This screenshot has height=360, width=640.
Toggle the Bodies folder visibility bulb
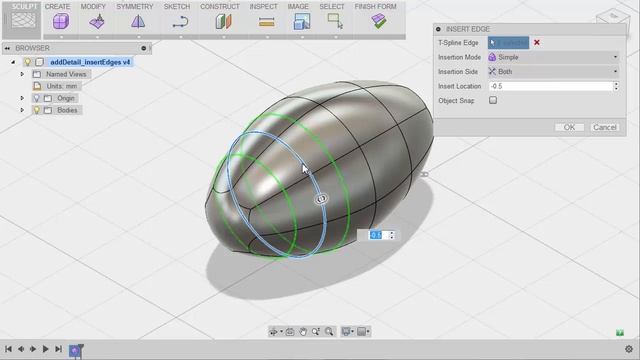(x=36, y=110)
